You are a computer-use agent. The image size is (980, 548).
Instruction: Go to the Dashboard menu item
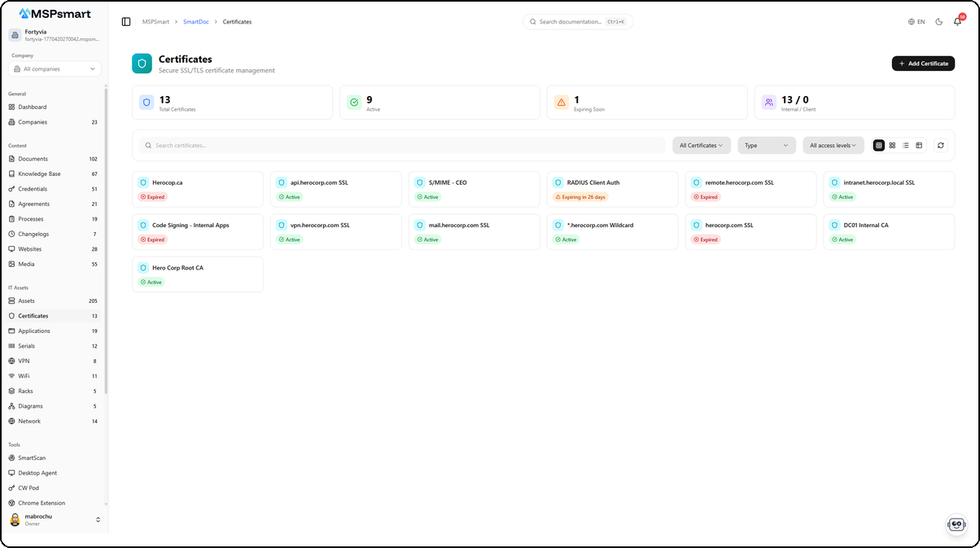pos(34,107)
